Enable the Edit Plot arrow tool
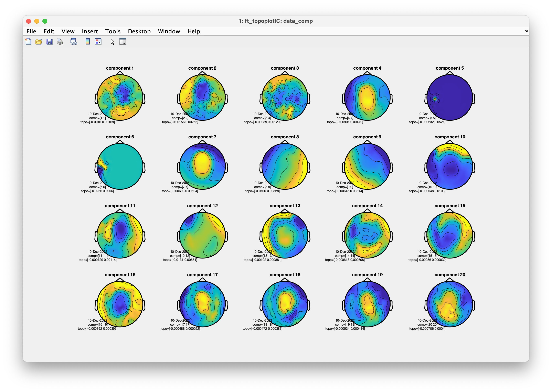 point(112,42)
